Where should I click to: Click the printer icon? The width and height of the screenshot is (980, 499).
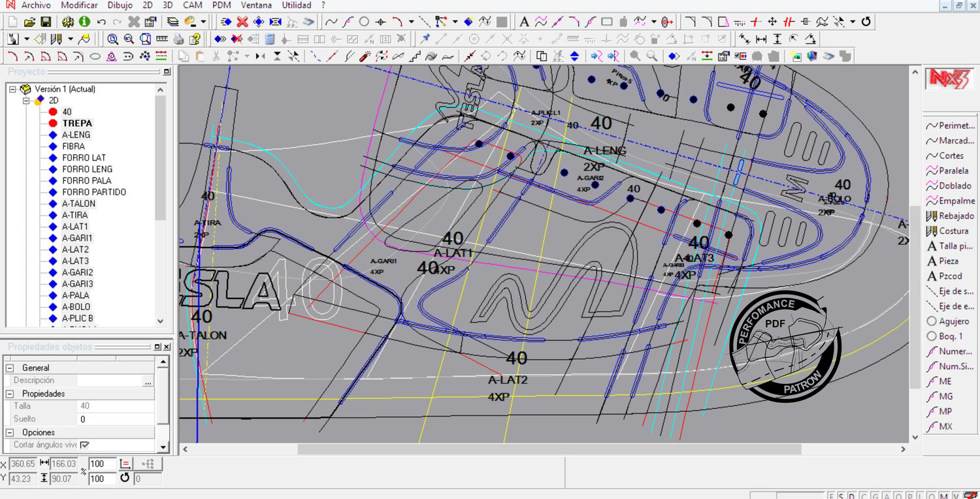pyautogui.click(x=178, y=39)
